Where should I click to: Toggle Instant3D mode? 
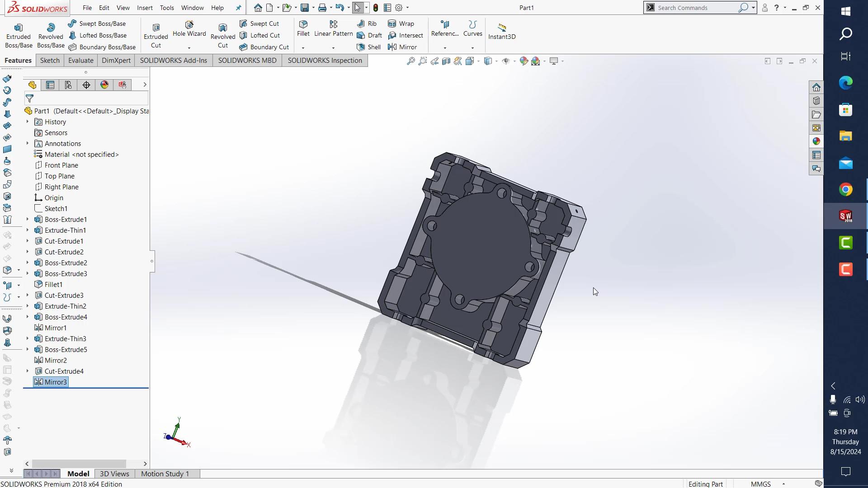pos(501,31)
